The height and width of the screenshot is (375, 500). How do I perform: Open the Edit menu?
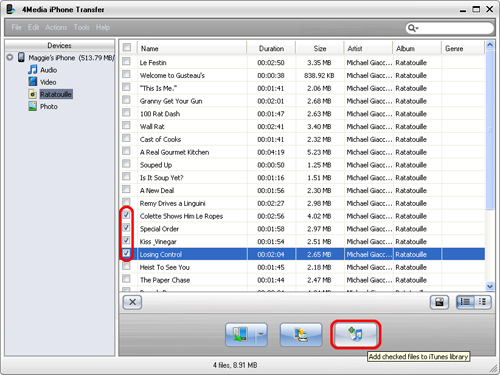click(x=33, y=27)
